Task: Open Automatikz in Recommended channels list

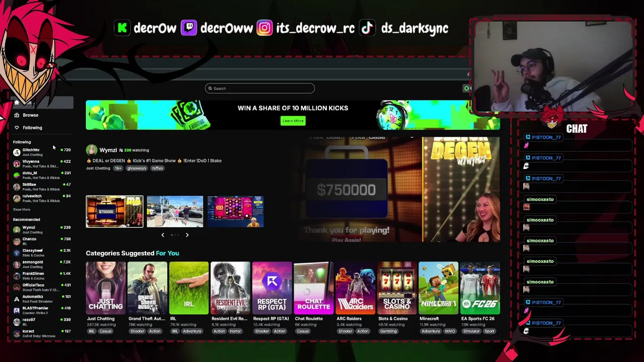Action: (42, 299)
